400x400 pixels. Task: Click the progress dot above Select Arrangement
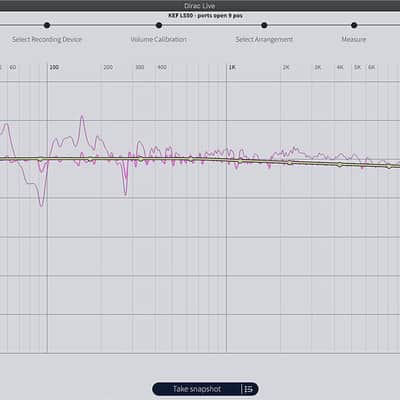264,25
